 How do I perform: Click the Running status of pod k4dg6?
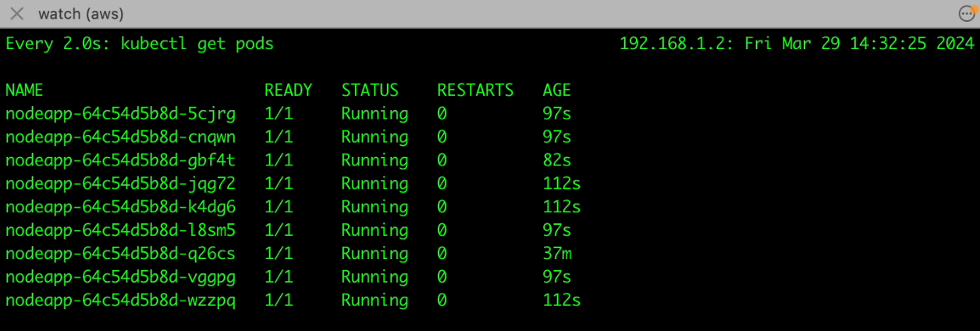(375, 208)
